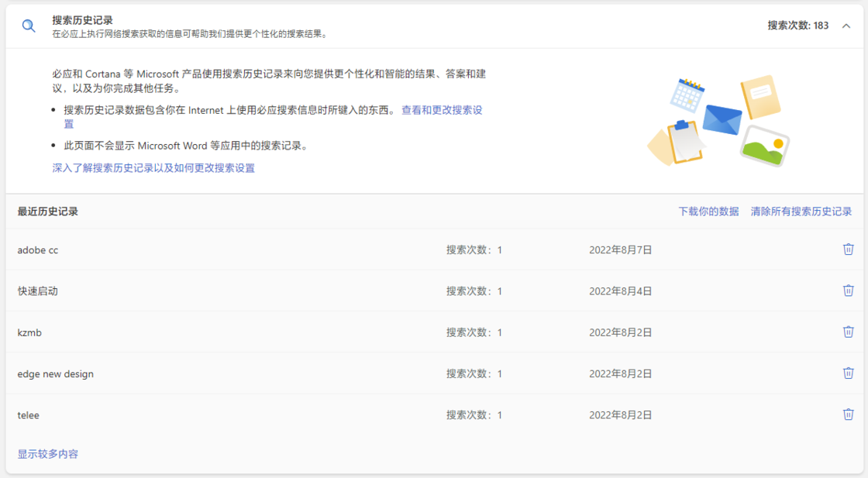Click the "kzmb" search term

[29, 332]
